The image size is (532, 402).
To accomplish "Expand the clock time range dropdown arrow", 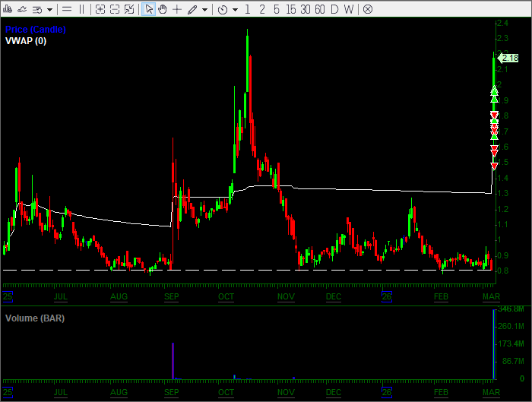I will pos(235,10).
